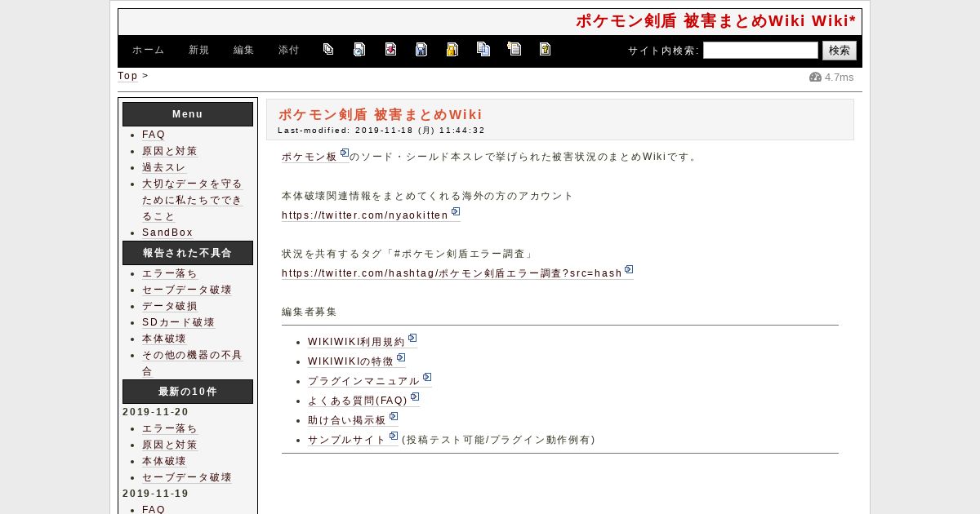Open 本体破壊 under 報告された不具合
Screen dimensions: 980x514
(x=164, y=339)
